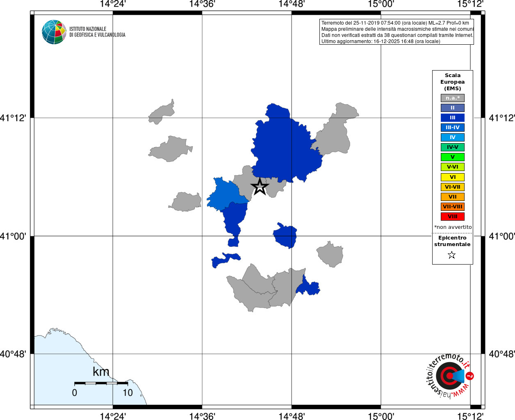
Task: Click the '*non avvertito' legend note
Action: (x=453, y=227)
